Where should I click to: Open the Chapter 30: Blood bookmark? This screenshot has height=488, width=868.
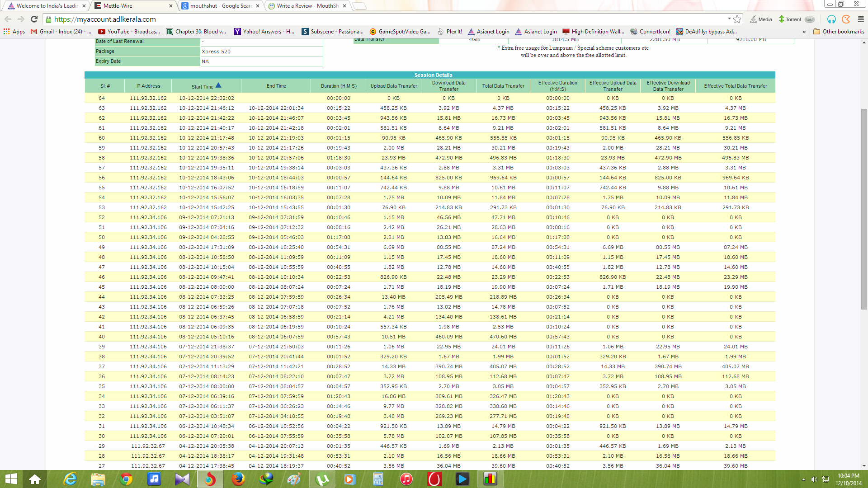tap(196, 32)
